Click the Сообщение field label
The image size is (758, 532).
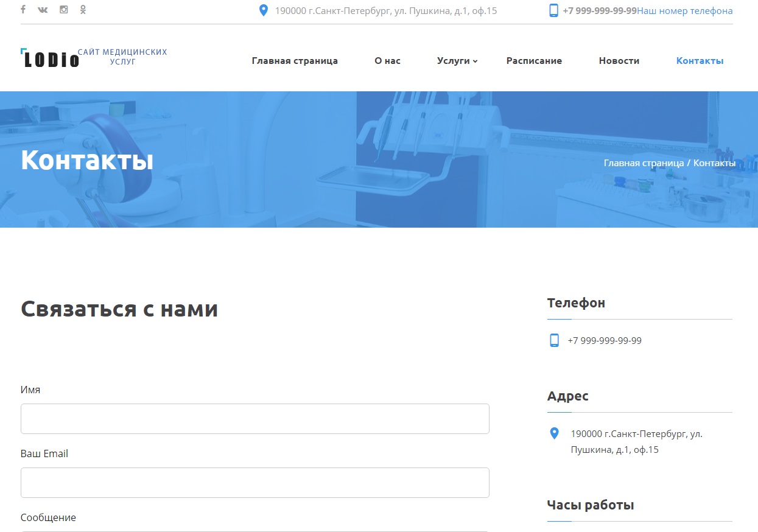48,517
